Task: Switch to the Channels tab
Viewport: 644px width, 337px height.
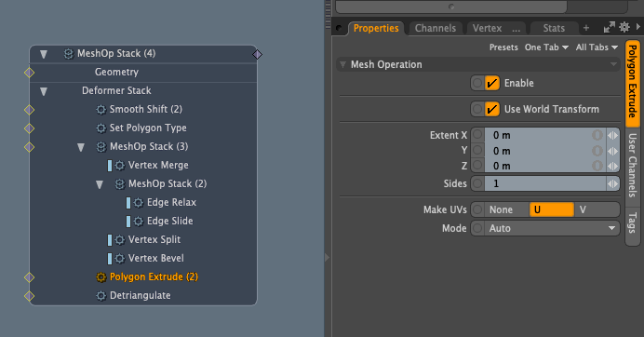Action: pyautogui.click(x=436, y=28)
